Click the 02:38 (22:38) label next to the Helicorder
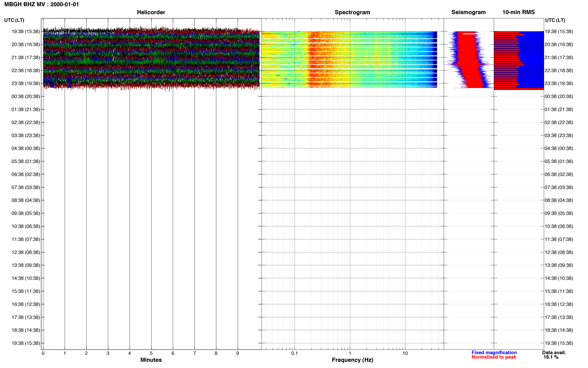Viewport: 588px width, 368px height. pyautogui.click(x=26, y=122)
